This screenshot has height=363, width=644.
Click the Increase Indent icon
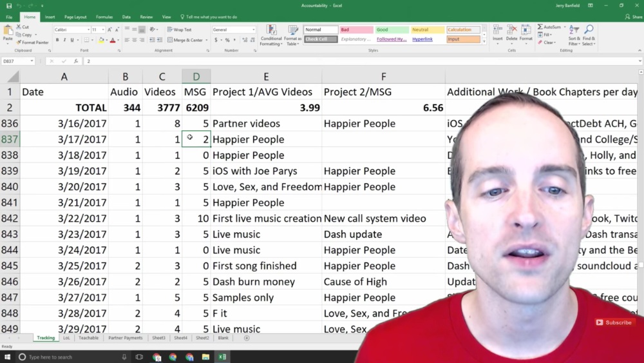159,40
